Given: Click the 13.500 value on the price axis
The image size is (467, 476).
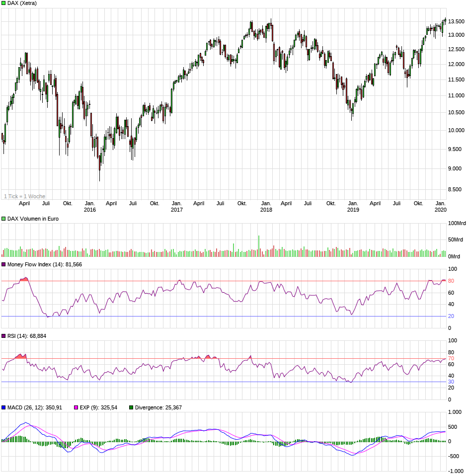Looking at the screenshot, I should (455, 22).
